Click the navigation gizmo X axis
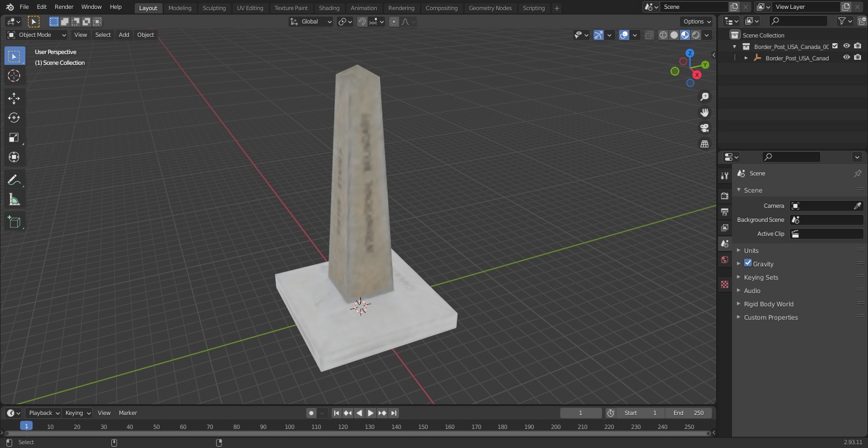 tap(697, 74)
